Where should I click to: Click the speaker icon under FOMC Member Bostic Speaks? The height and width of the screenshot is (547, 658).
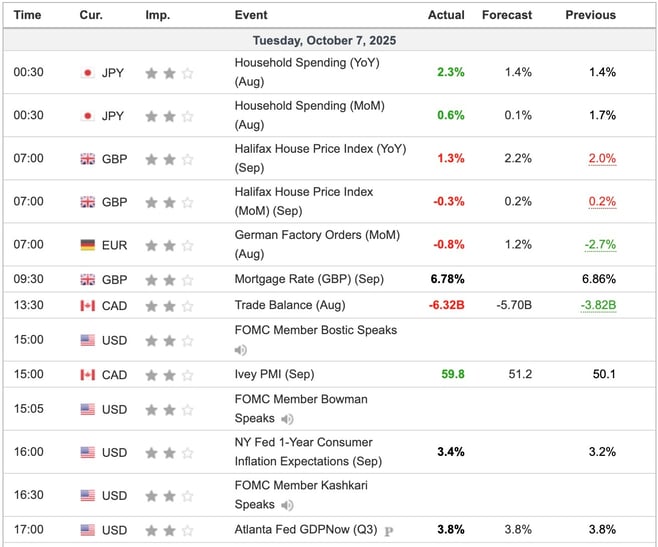tap(241, 350)
